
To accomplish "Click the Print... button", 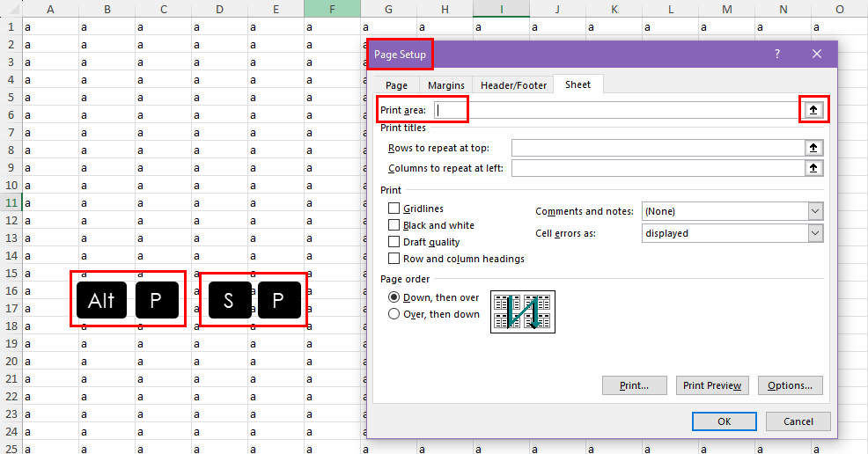I will coord(635,385).
